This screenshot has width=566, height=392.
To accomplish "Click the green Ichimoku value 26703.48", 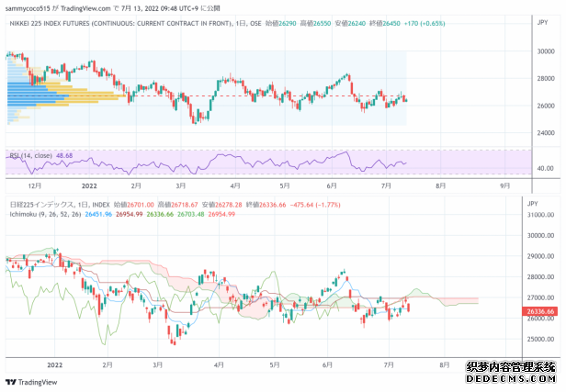I will coord(191,214).
